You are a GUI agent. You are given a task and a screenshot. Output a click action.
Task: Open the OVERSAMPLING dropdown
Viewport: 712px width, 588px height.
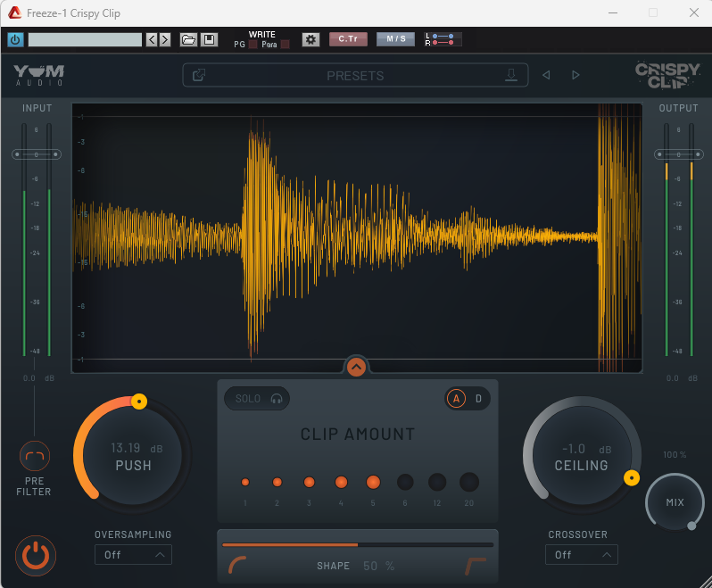[x=133, y=555]
